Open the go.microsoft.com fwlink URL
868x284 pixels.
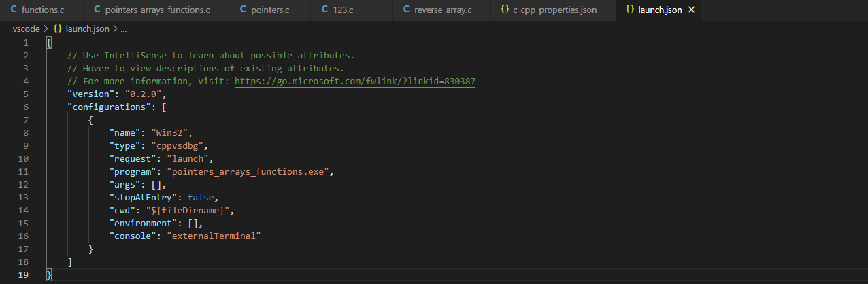click(355, 82)
